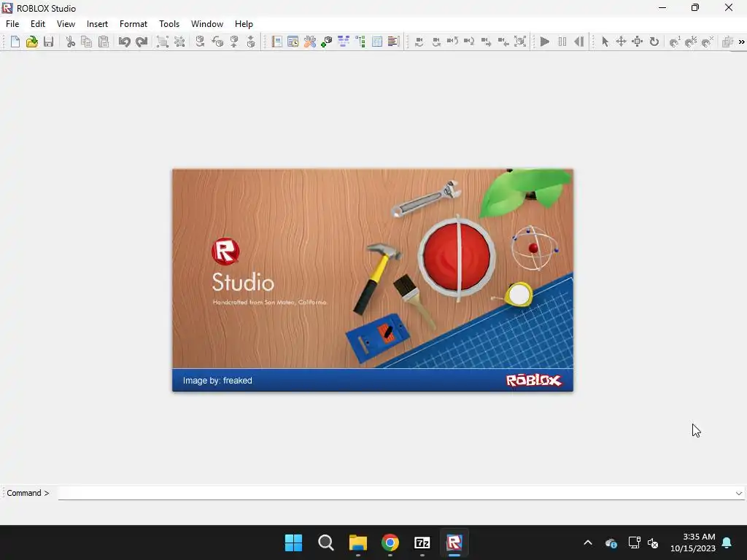Open the File menu

click(x=12, y=24)
